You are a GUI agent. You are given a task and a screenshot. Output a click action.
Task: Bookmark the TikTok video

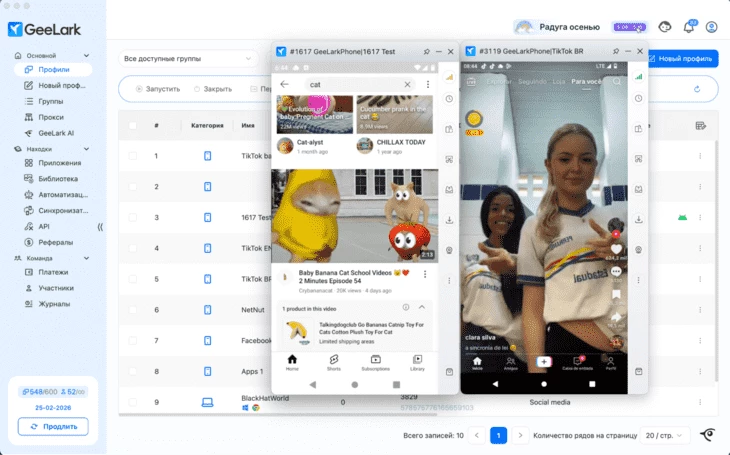(616, 294)
